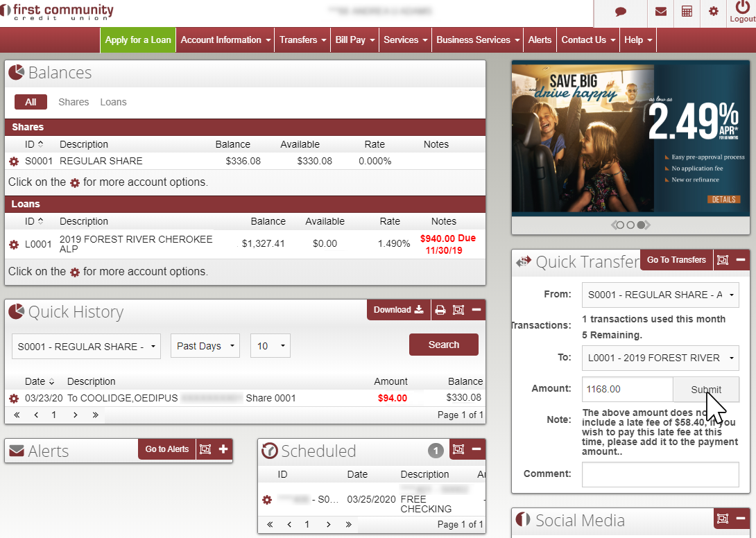Screen dimensions: 756x538
Task: Click gear icon for S0001 Regular Share
Action: click(14, 162)
